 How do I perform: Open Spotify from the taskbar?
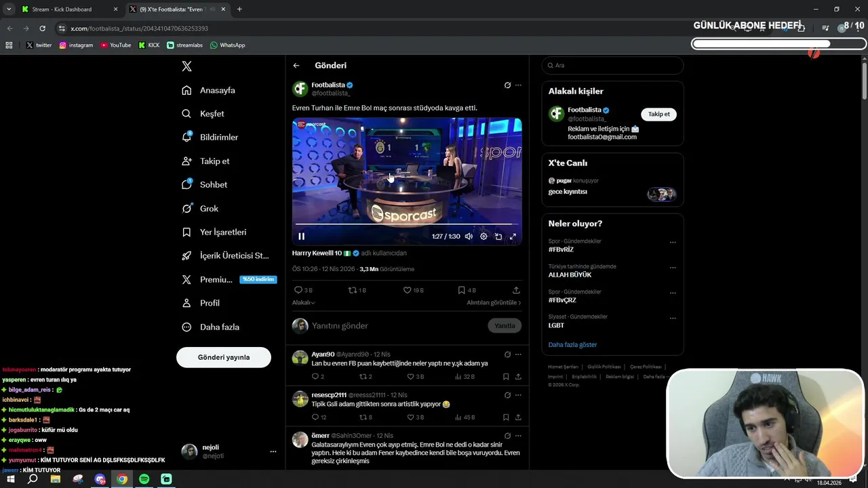(144, 479)
